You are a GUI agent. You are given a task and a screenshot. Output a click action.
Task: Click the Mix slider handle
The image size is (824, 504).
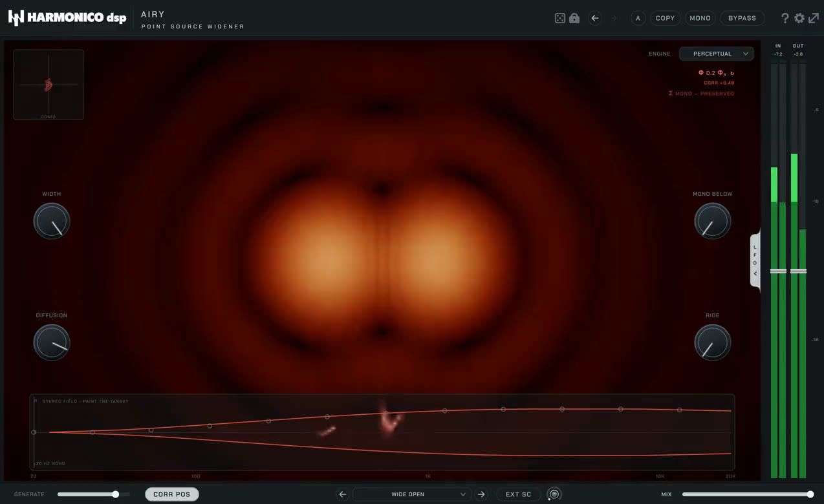810,494
